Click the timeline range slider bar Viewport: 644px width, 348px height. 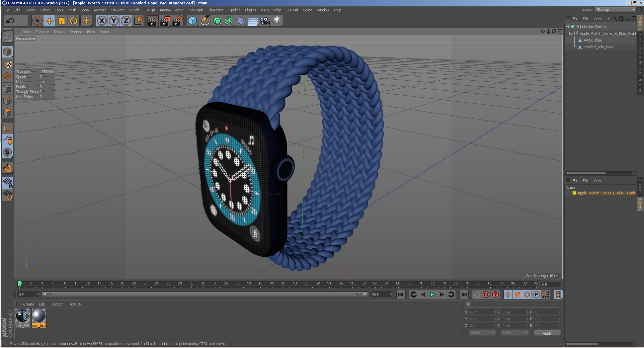pyautogui.click(x=205, y=294)
